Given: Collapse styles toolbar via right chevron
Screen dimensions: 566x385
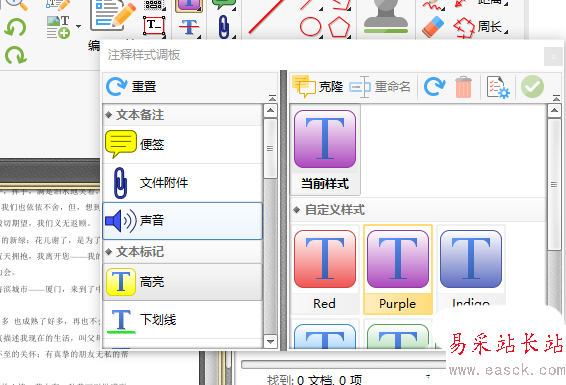Looking at the screenshot, I should [x=556, y=98].
